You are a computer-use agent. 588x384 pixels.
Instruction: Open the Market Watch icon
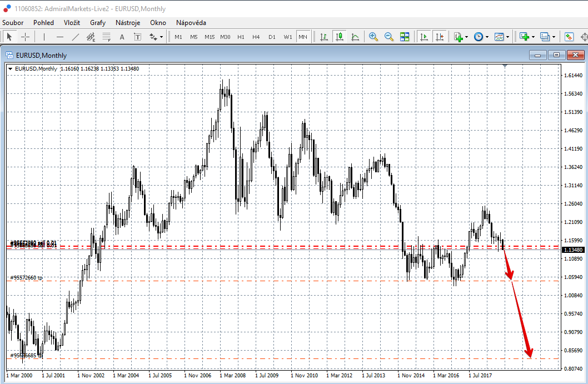569,37
